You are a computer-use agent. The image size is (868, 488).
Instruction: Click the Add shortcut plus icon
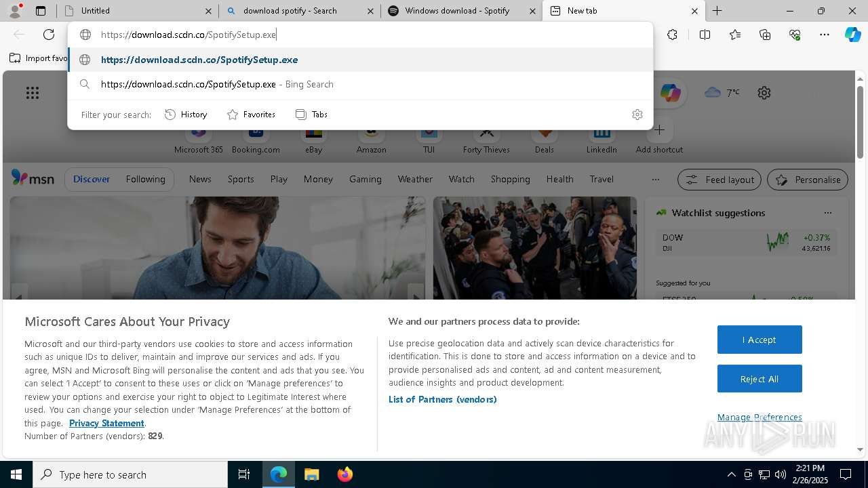pos(659,130)
